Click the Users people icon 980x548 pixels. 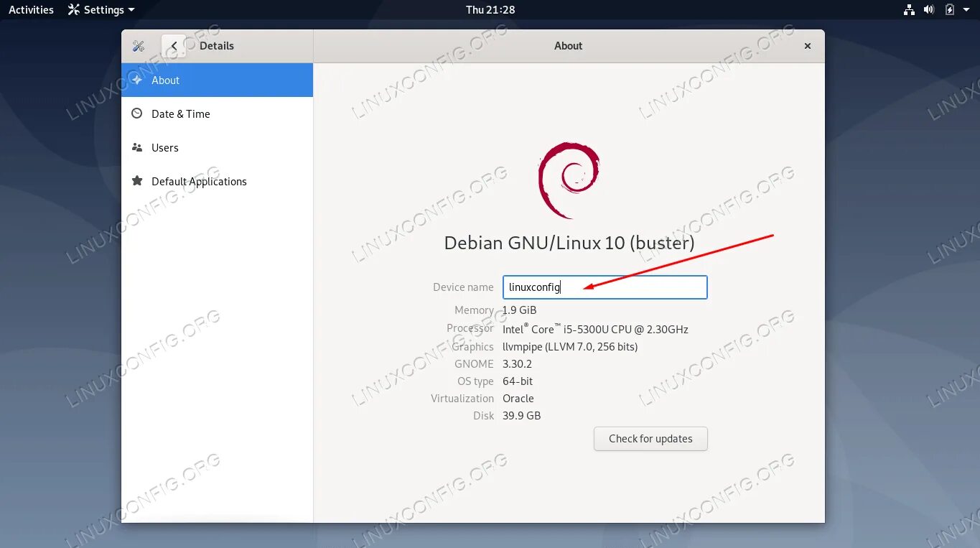point(136,147)
